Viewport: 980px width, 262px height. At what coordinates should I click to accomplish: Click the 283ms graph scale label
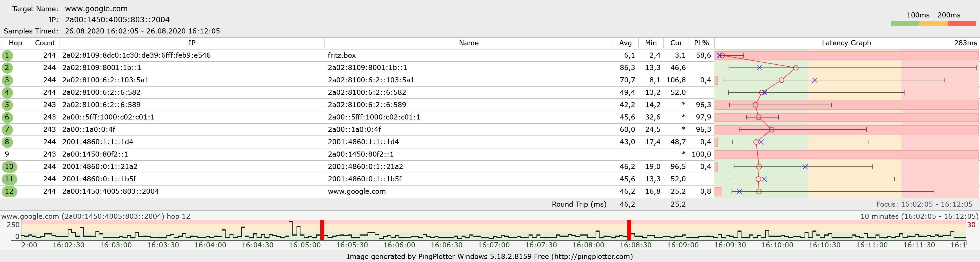966,43
